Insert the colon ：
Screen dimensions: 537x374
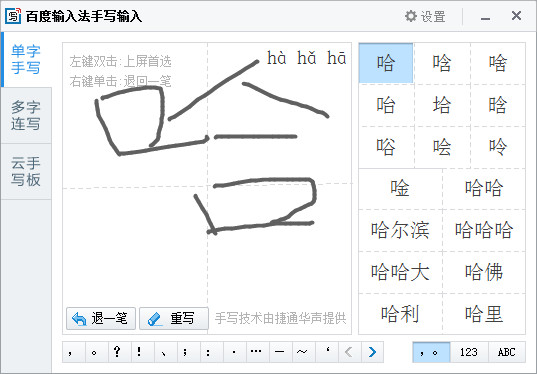(x=211, y=352)
